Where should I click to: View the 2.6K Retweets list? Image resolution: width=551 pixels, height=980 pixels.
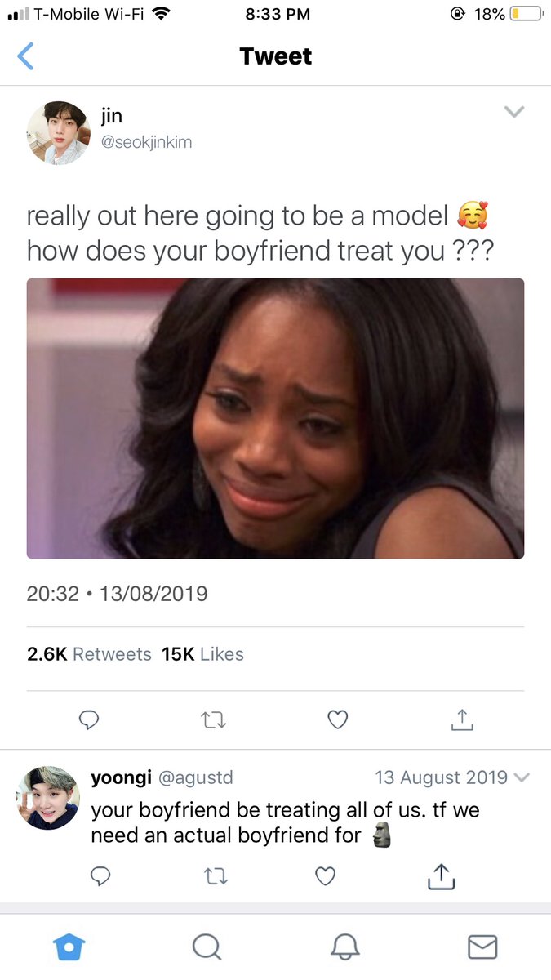tap(89, 654)
